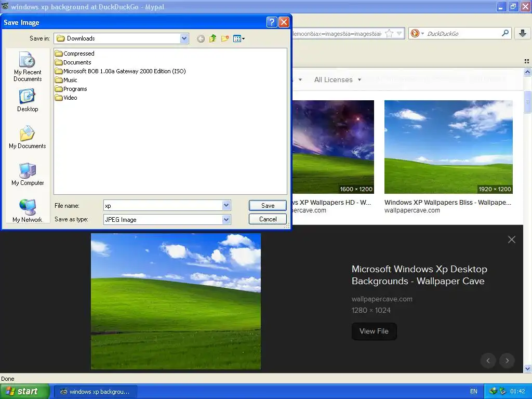This screenshot has height=399, width=532.
Task: Select the Video folder
Action: point(66,98)
